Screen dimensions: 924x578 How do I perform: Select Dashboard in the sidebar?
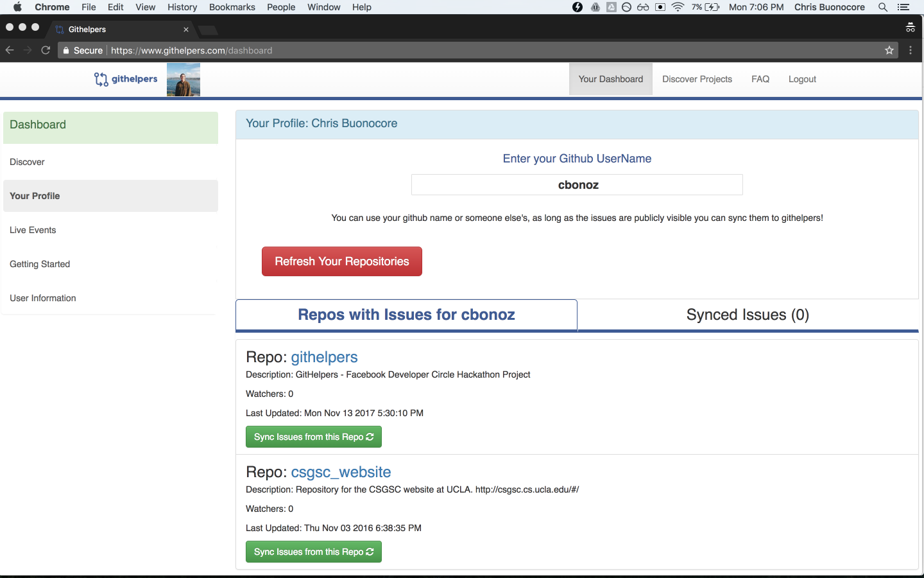click(110, 127)
